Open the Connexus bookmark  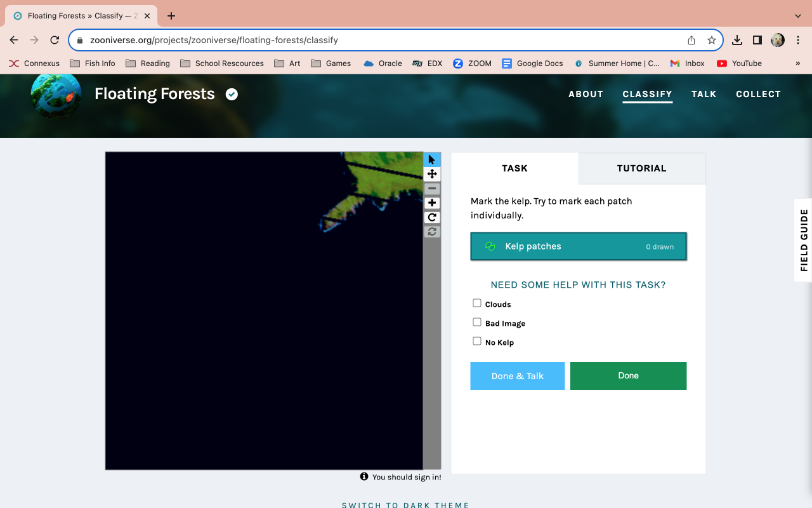coord(34,63)
